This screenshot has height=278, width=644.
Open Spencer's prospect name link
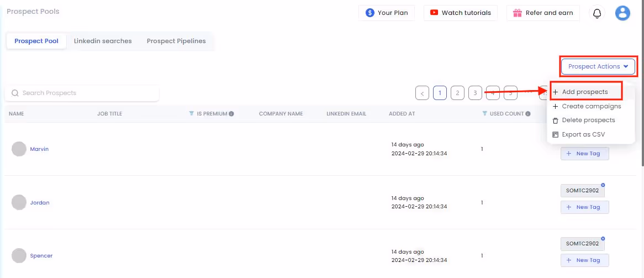tap(41, 255)
